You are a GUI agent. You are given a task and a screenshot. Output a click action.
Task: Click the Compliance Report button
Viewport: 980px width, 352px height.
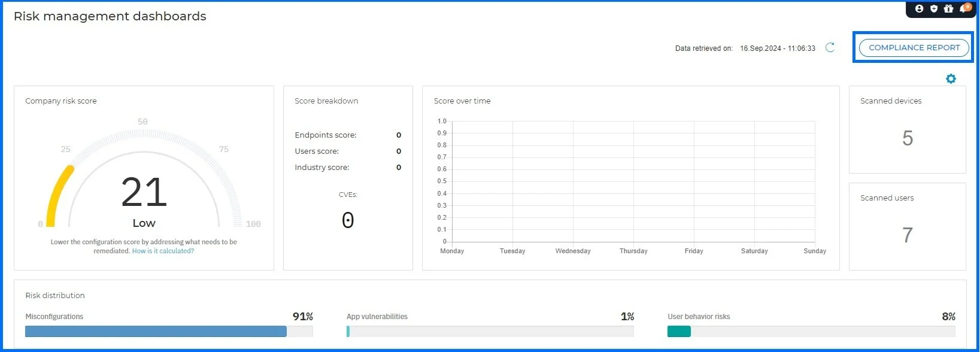[x=914, y=48]
